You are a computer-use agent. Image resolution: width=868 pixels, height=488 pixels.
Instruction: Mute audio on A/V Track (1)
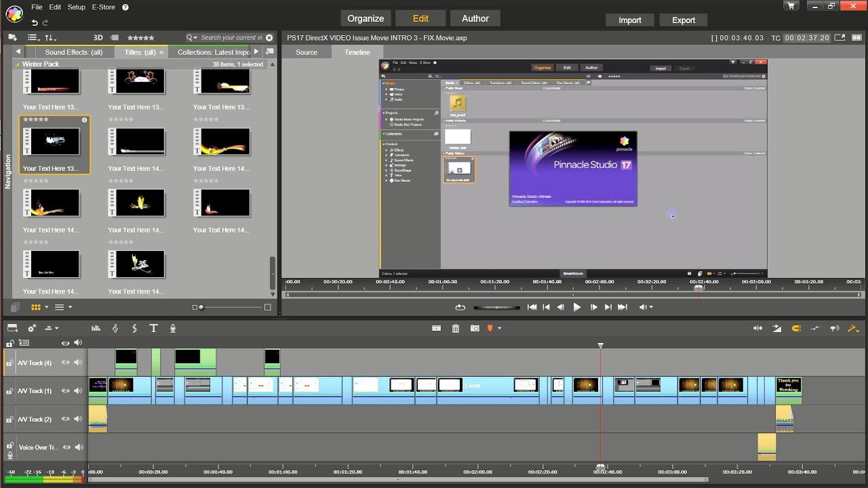coord(78,391)
